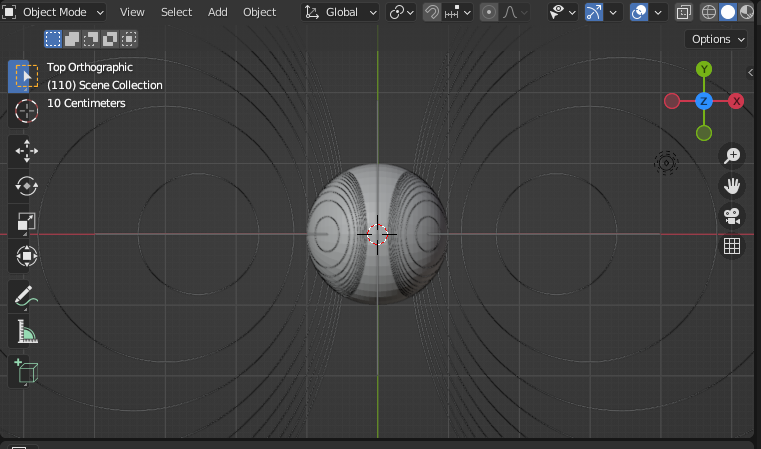Activate the Move tool
Viewport: 761px width, 449px height.
[27, 151]
